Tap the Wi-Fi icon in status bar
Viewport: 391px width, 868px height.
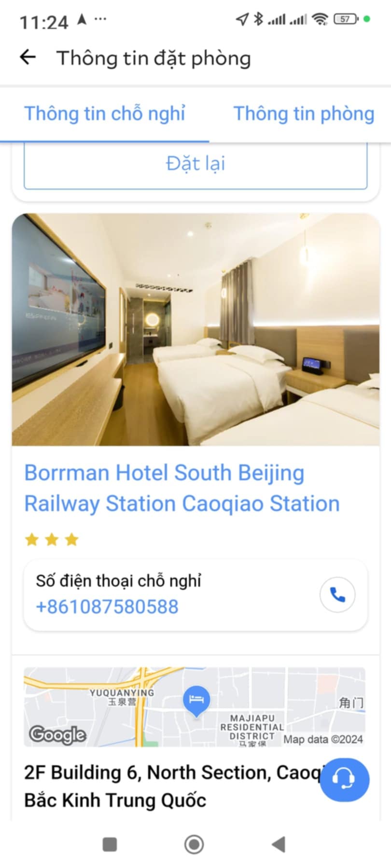320,19
